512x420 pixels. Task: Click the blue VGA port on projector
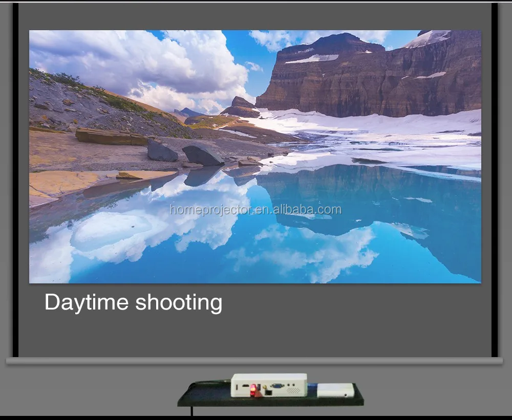point(278,386)
